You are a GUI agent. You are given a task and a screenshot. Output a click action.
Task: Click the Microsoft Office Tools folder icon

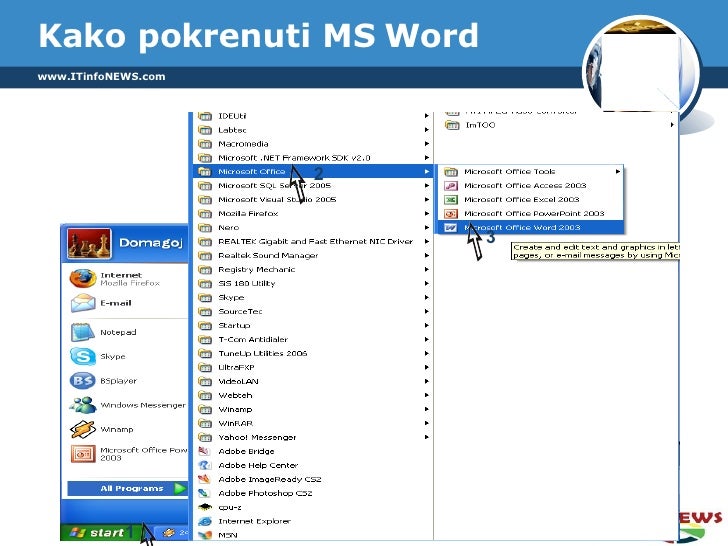pos(451,172)
